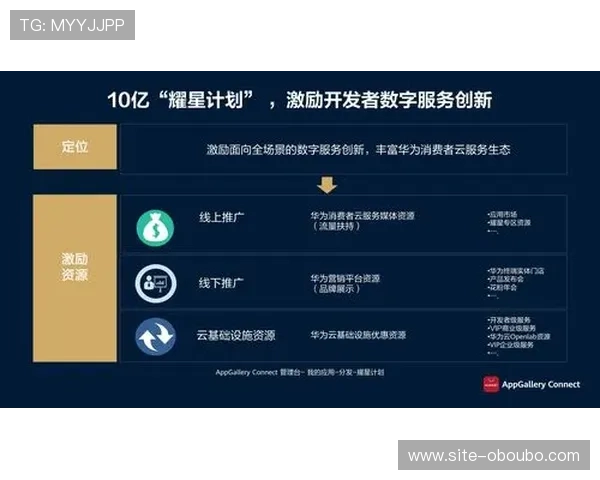Click the gold downward arrow
This screenshot has width=600, height=480.
(327, 185)
